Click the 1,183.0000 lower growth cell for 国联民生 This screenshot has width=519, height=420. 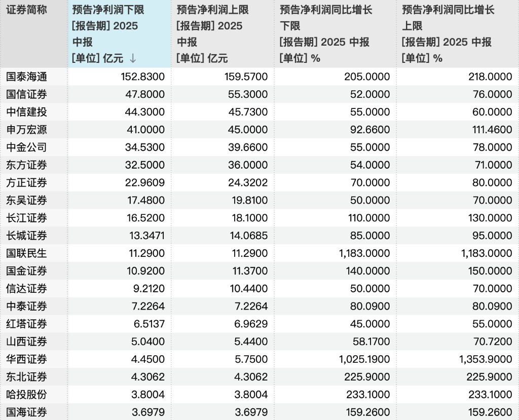point(364,253)
